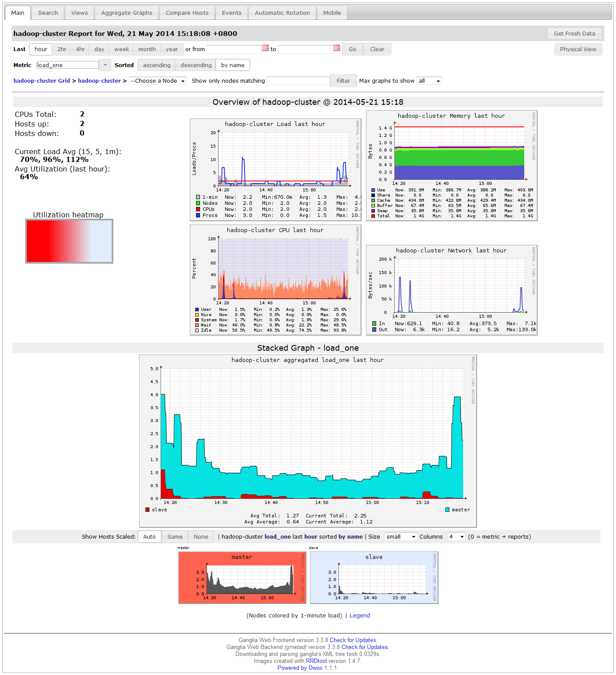The width and height of the screenshot is (616, 675).
Task: Click the Utilization heatmap
Action: pyautogui.click(x=69, y=241)
